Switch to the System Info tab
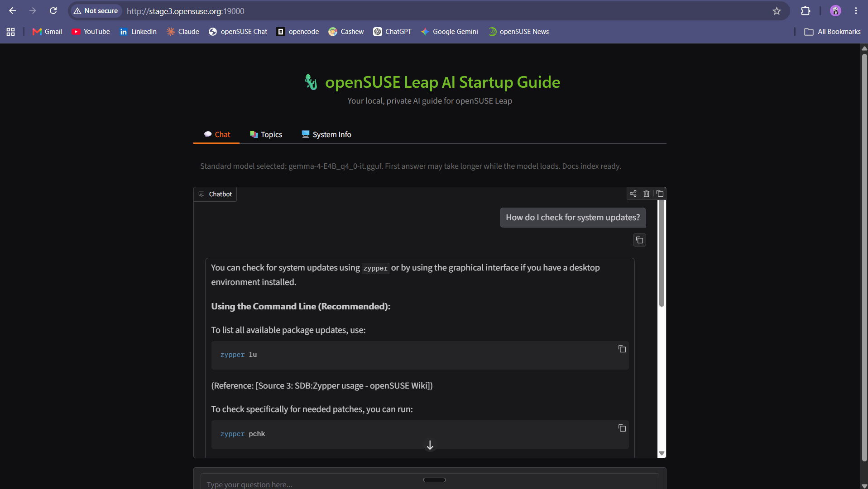This screenshot has width=868, height=489. 326,134
